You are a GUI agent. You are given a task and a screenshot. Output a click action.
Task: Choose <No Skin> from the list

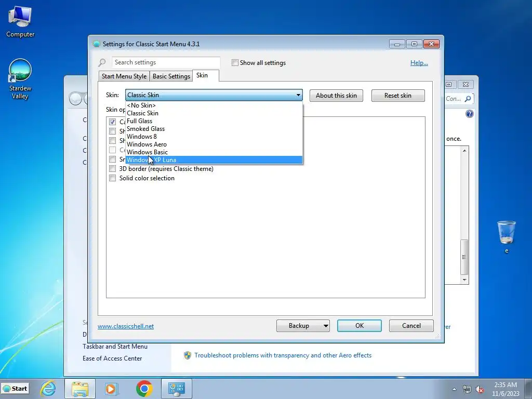coord(214,105)
